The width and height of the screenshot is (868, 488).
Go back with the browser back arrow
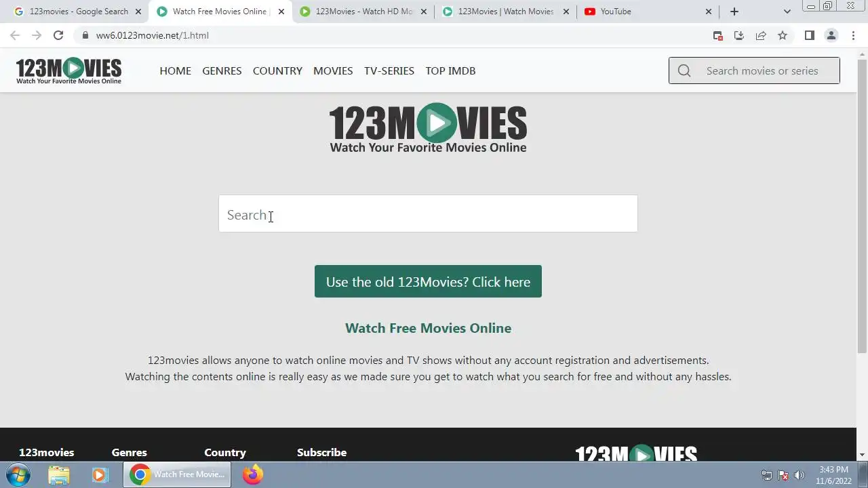point(15,35)
